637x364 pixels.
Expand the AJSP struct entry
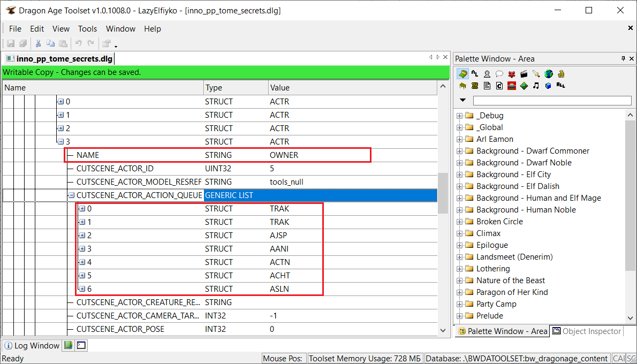tap(82, 236)
